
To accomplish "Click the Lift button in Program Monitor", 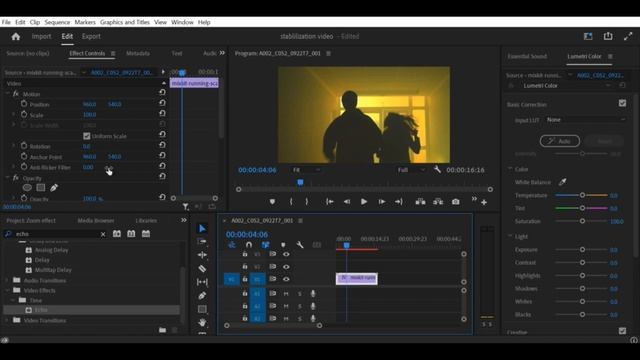I will [x=420, y=202].
